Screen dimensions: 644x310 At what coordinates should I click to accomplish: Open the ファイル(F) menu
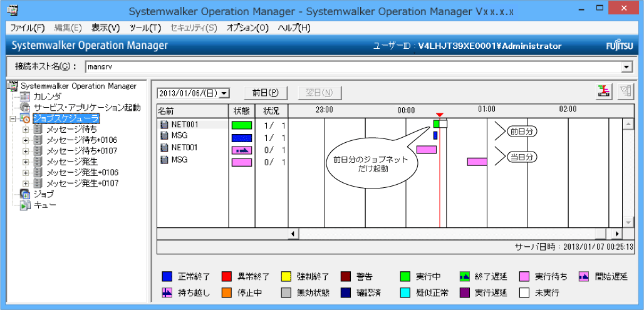[x=27, y=28]
